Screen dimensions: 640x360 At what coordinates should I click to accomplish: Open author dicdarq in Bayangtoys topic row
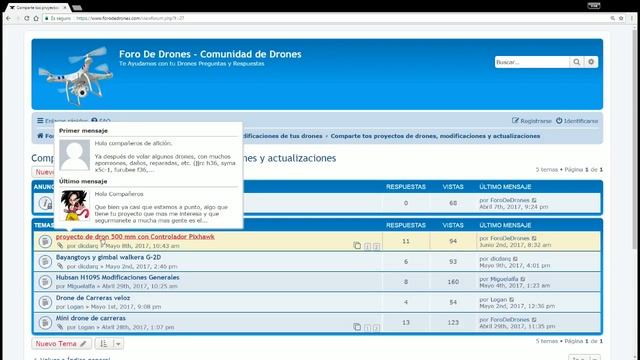coord(88,266)
